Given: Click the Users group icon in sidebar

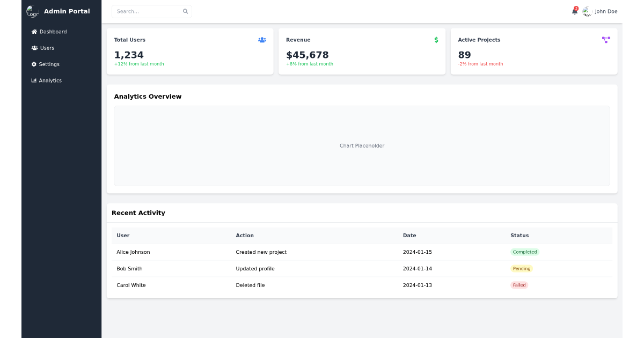Looking at the screenshot, I should coord(33,48).
